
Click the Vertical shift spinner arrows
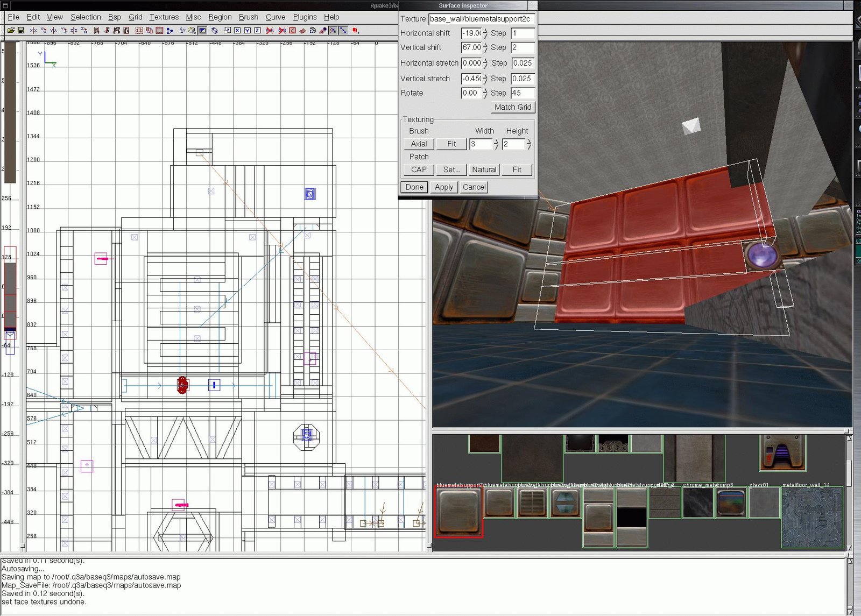pos(485,47)
